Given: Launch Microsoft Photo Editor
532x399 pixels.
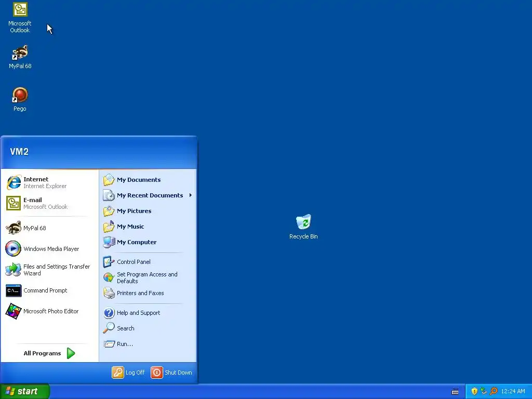Looking at the screenshot, I should click(x=50, y=311).
